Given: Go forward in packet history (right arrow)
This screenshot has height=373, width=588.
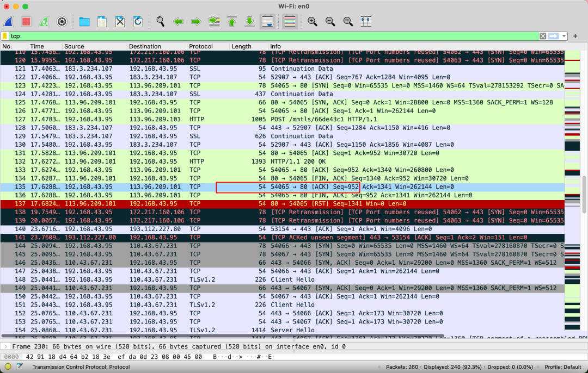Looking at the screenshot, I should tap(196, 22).
